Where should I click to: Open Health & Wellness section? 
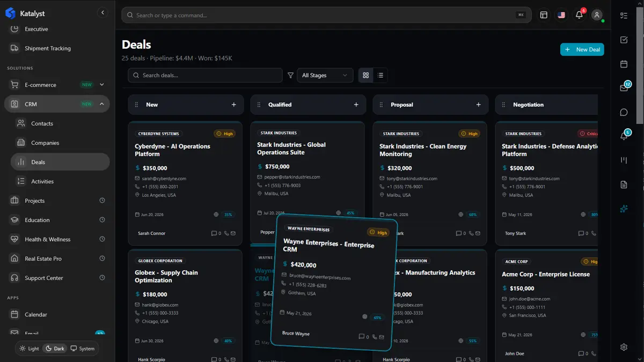tap(57, 239)
